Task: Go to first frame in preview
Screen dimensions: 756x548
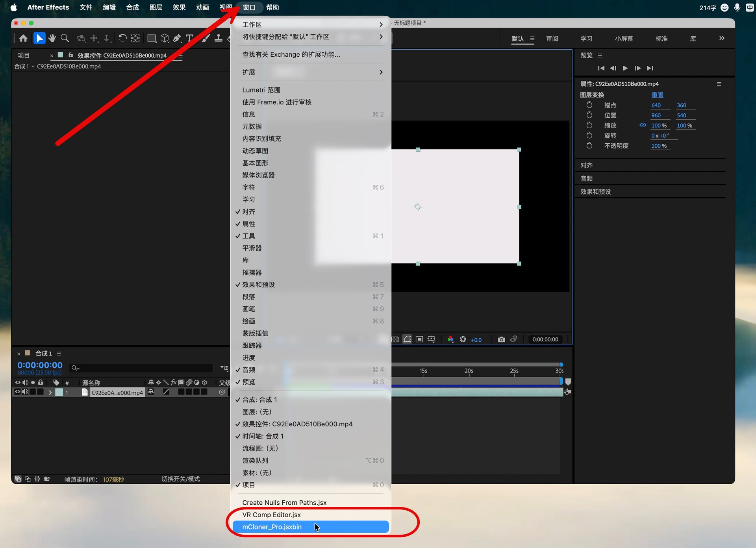Action: click(x=601, y=68)
